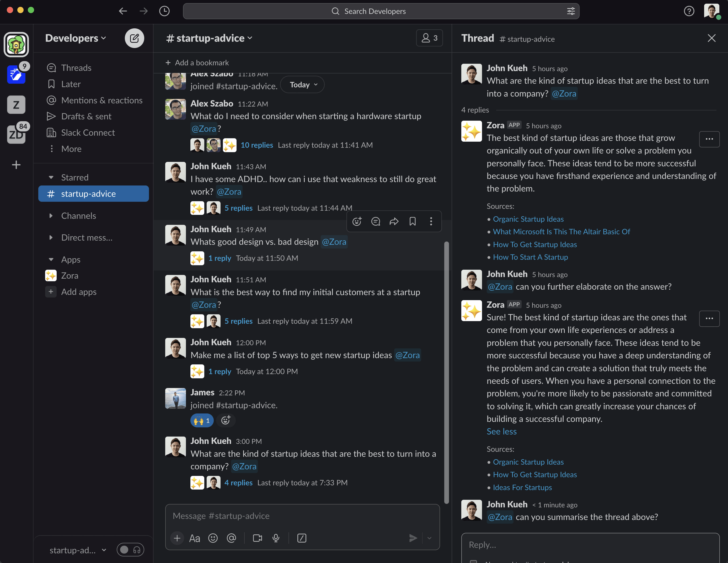View channel members count button
The image size is (728, 563).
429,38
